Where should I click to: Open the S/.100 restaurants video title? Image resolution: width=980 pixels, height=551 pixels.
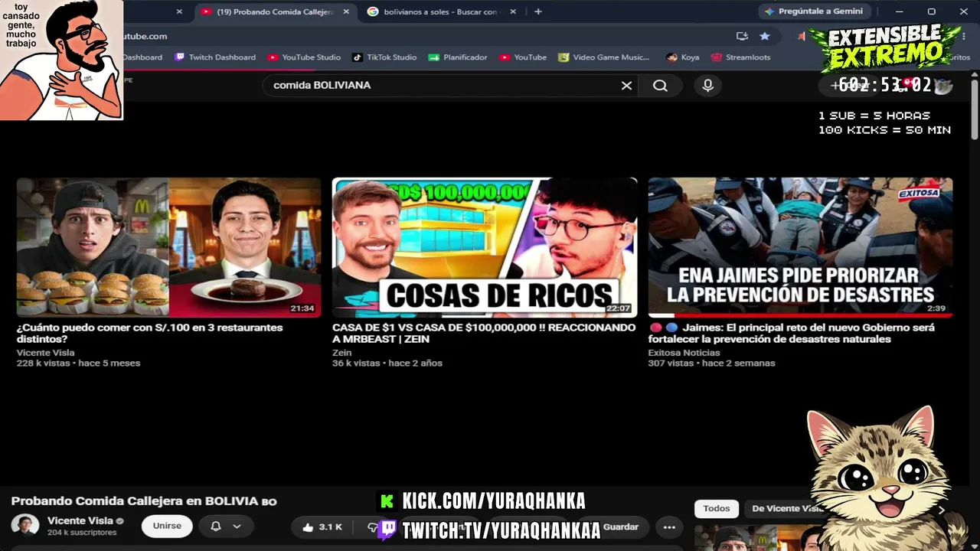(150, 333)
